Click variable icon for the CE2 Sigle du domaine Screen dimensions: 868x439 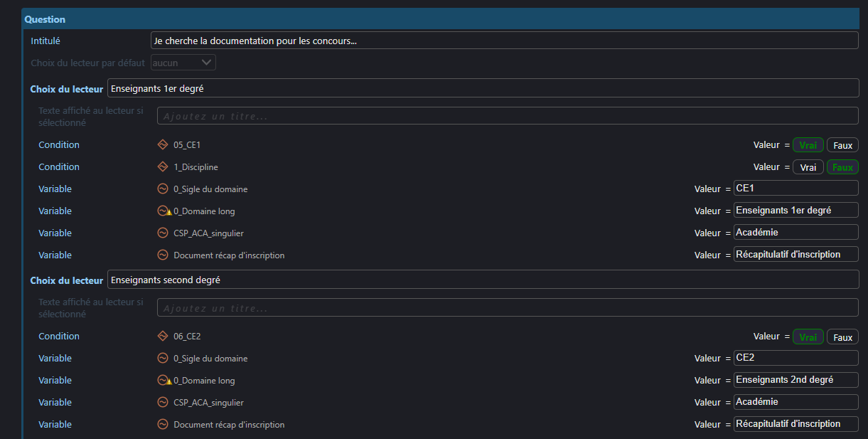click(162, 359)
